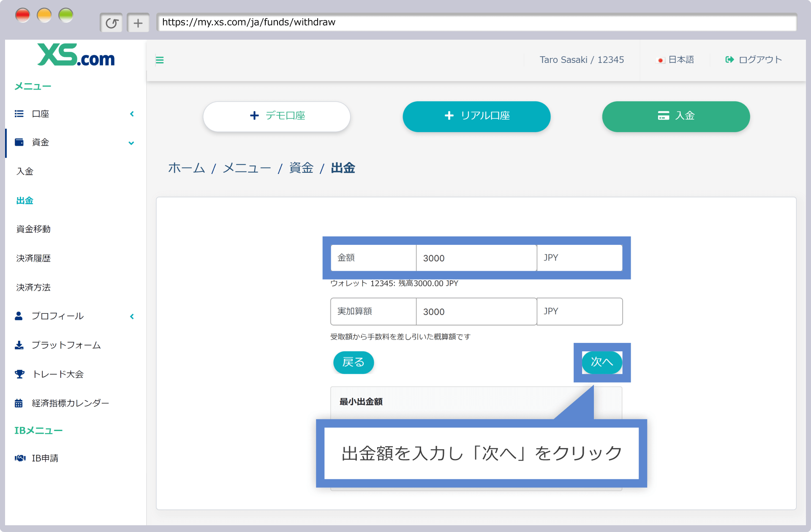Focus the 金額 amount input field
The width and height of the screenshot is (811, 532).
(476, 258)
